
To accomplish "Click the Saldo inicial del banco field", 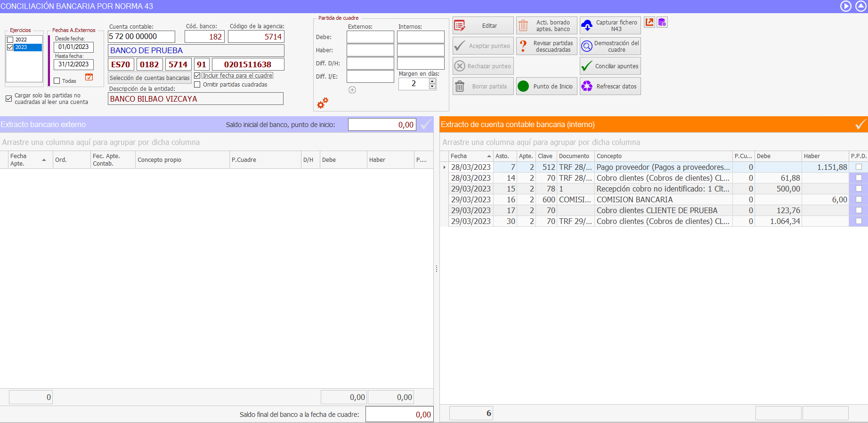I will [382, 125].
